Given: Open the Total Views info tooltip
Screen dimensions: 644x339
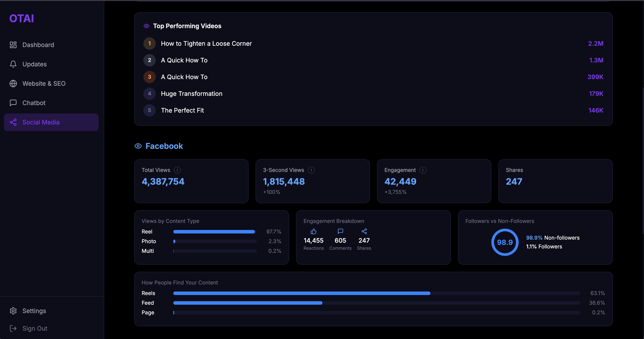Looking at the screenshot, I should point(177,170).
